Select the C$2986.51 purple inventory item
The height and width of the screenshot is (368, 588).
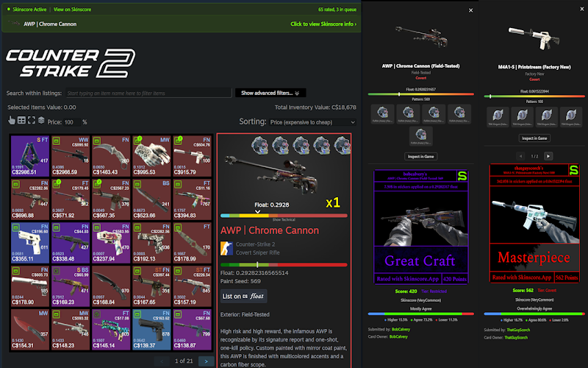click(x=30, y=156)
